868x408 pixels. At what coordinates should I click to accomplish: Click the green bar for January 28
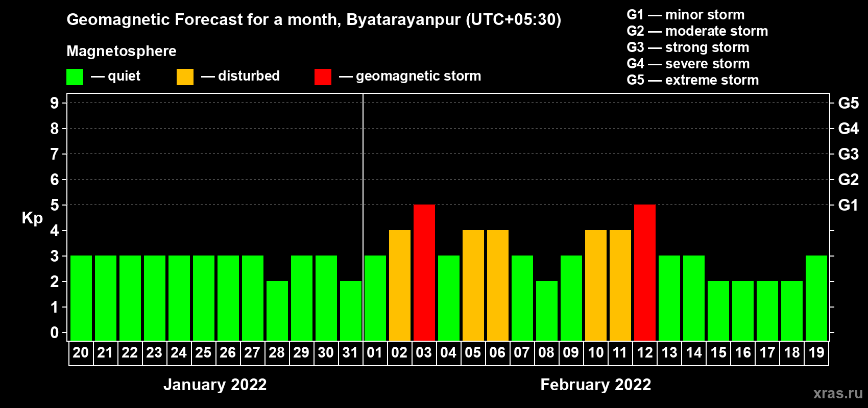click(x=277, y=311)
